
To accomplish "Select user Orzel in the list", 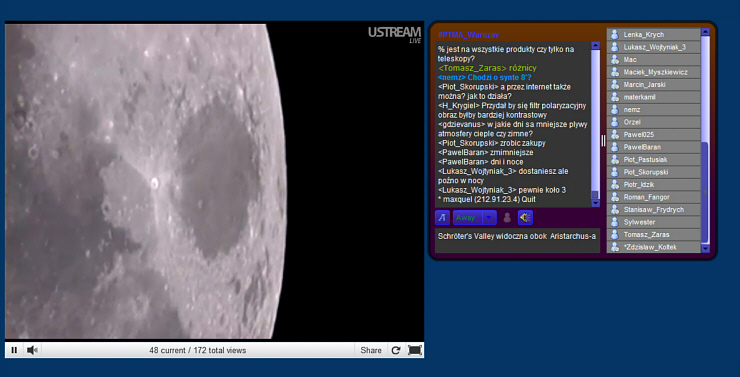I will (654, 122).
